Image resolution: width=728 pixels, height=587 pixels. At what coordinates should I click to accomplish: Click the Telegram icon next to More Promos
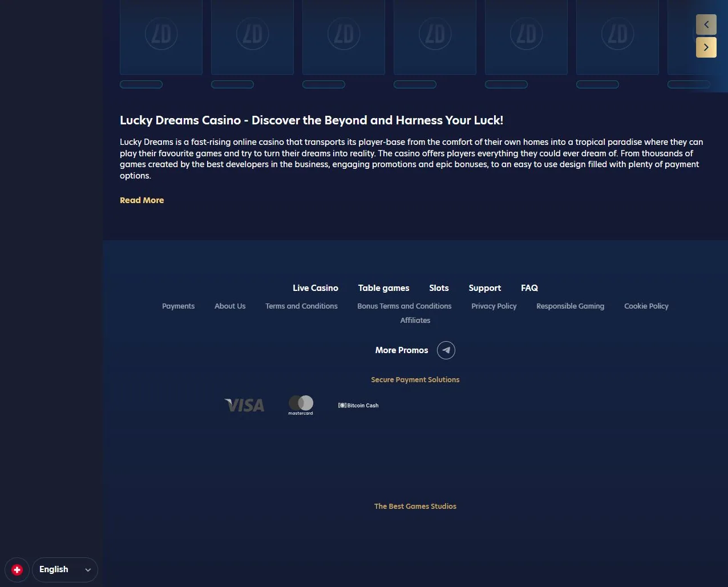coord(446,350)
